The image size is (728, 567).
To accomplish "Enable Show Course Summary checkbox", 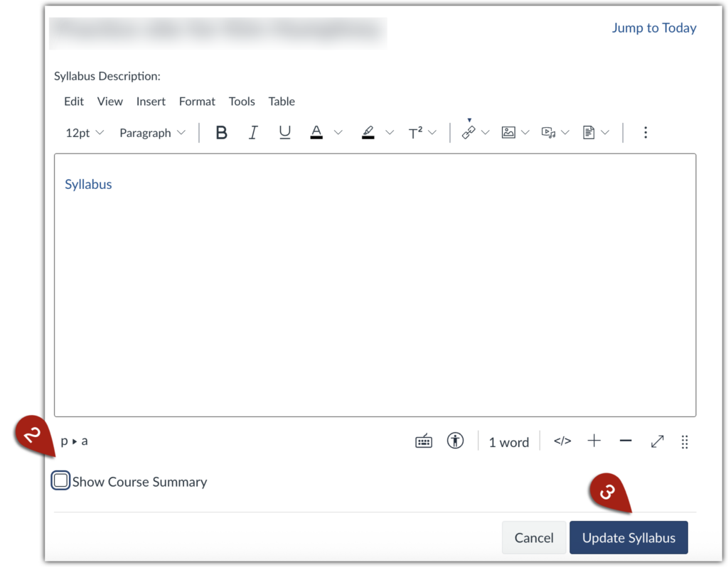I will coord(60,481).
